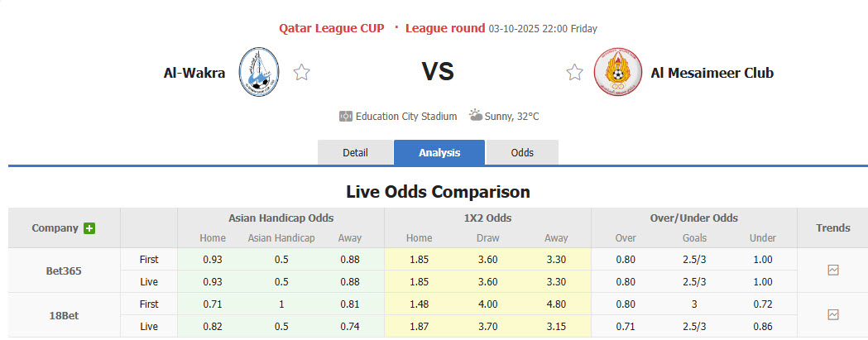Click 18Bet live draw odds 3.70
The image size is (868, 340).
[x=487, y=326]
